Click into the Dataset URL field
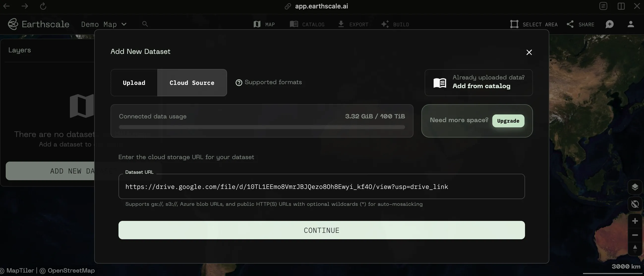The width and height of the screenshot is (644, 276). pos(322,187)
